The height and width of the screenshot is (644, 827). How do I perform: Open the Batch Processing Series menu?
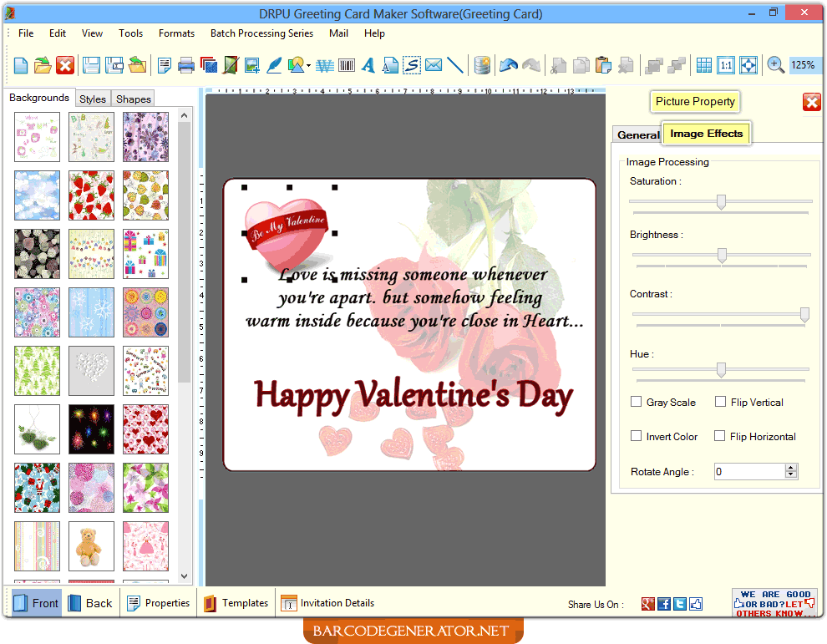261,33
